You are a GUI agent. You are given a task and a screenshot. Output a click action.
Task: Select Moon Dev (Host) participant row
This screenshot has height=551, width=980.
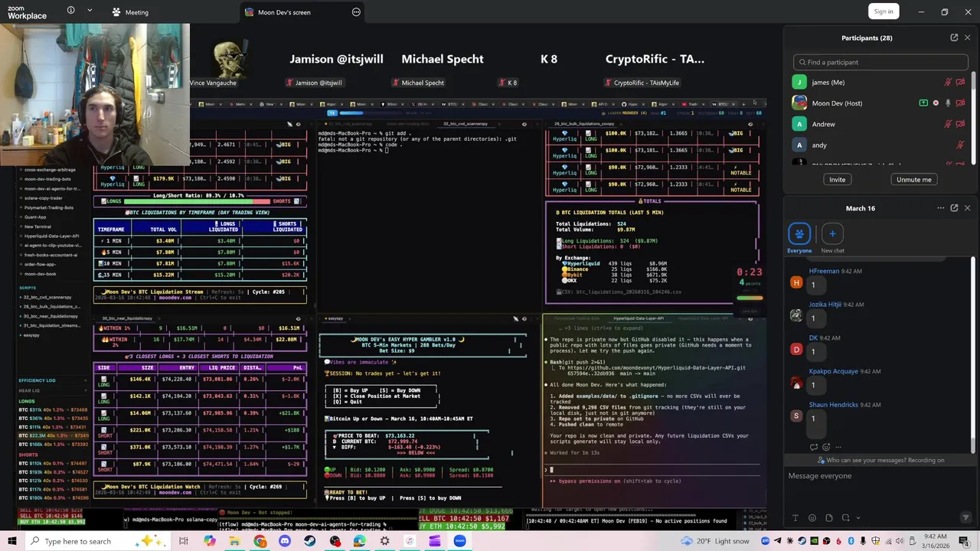[880, 103]
